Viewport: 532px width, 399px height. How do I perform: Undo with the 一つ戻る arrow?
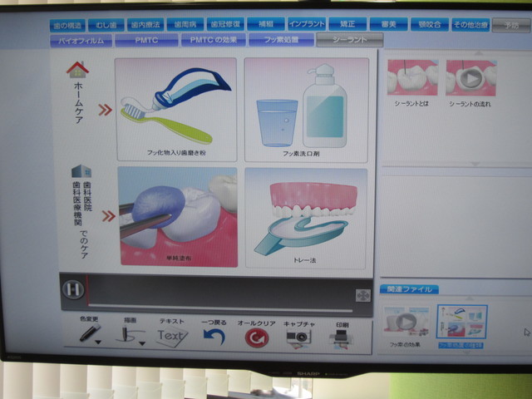[x=214, y=337]
